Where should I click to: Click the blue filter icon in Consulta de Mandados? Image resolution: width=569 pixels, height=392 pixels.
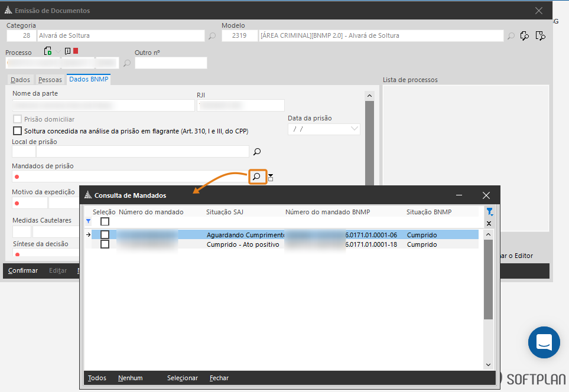click(x=489, y=212)
